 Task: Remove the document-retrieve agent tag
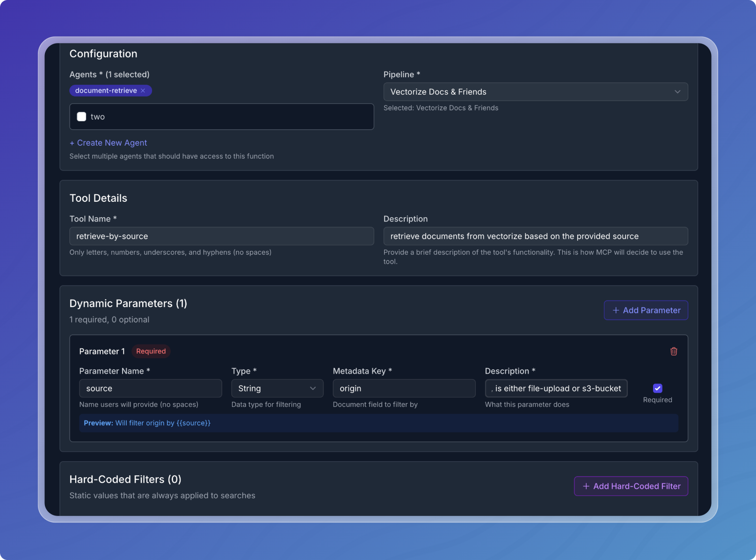(x=143, y=91)
